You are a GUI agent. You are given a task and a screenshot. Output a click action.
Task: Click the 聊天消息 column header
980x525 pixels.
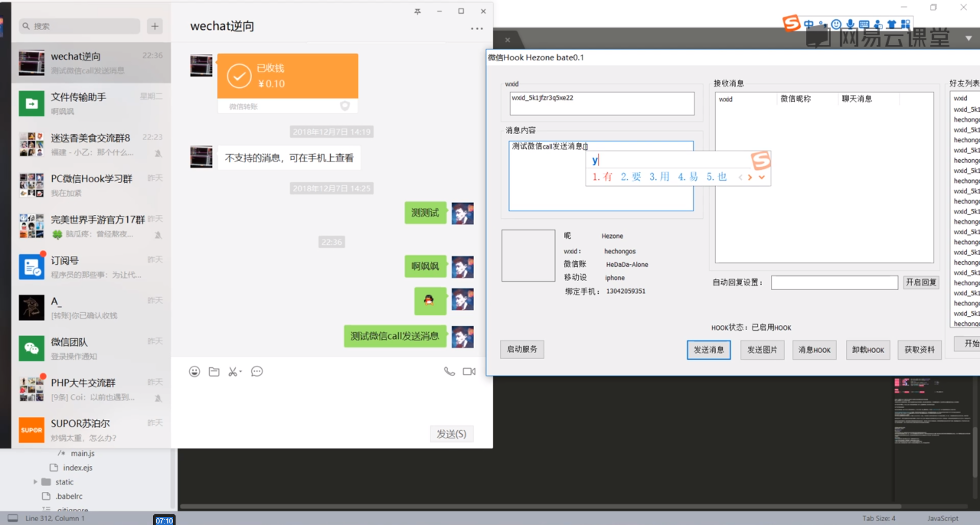868,98
